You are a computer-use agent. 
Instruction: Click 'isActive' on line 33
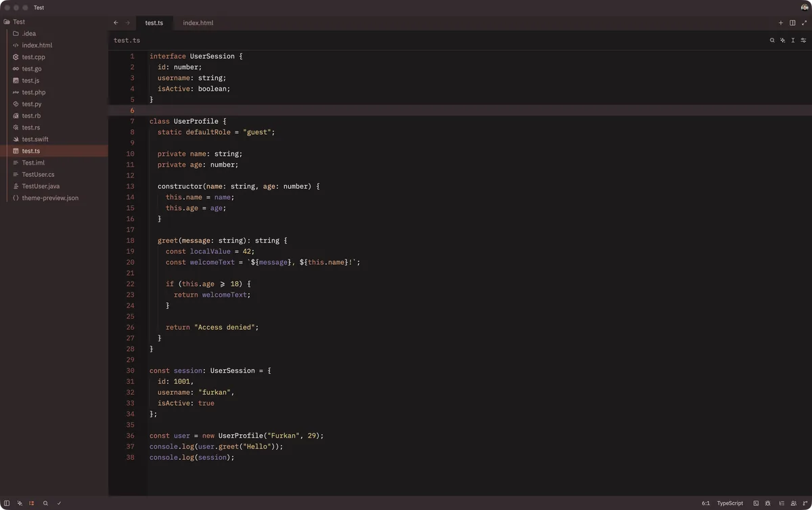click(174, 403)
